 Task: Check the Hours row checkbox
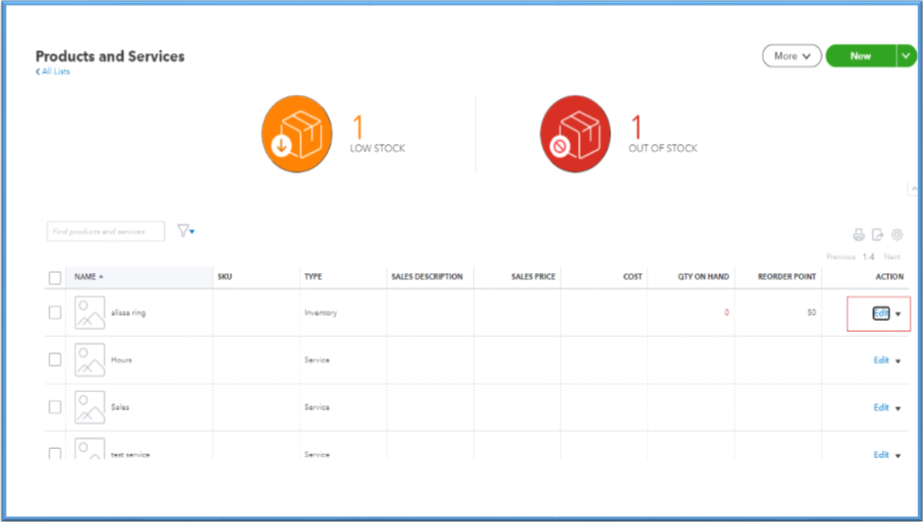pyautogui.click(x=55, y=360)
